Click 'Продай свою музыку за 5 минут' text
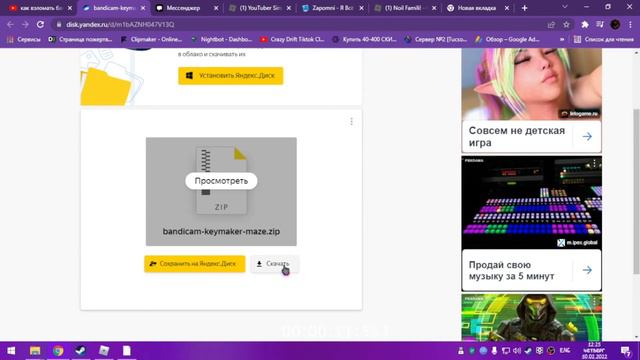 511,270
